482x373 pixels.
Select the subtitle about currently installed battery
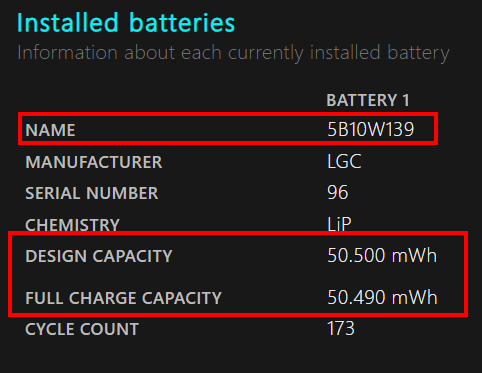(233, 53)
